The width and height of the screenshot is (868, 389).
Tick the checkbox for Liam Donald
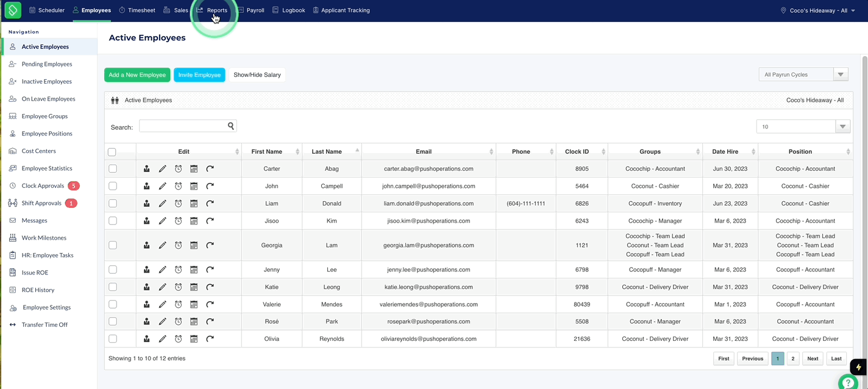point(113,203)
